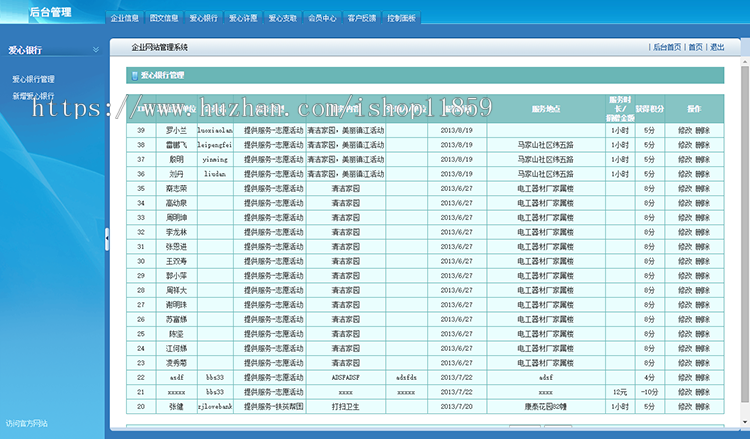Click the sidebar collapse arrow handle

point(107,237)
